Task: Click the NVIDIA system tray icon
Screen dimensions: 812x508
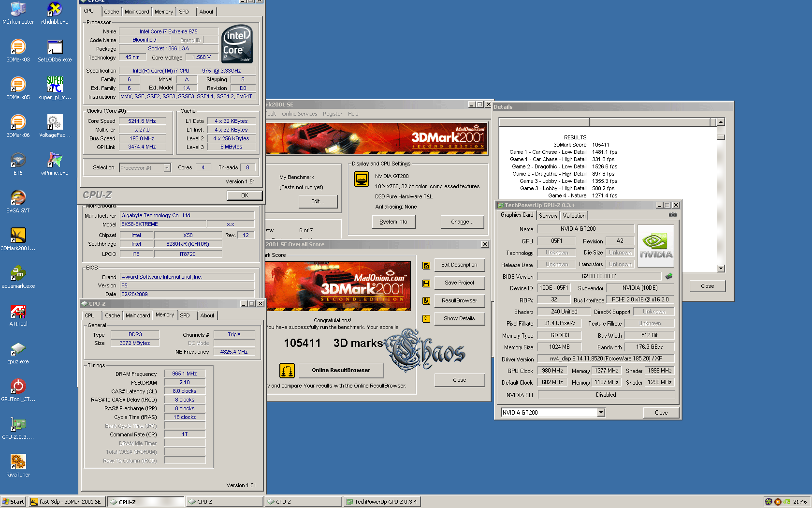Action: pos(787,502)
